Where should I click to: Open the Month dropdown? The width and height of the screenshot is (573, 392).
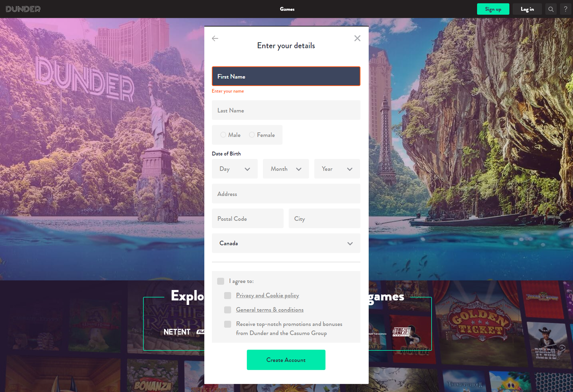click(286, 169)
